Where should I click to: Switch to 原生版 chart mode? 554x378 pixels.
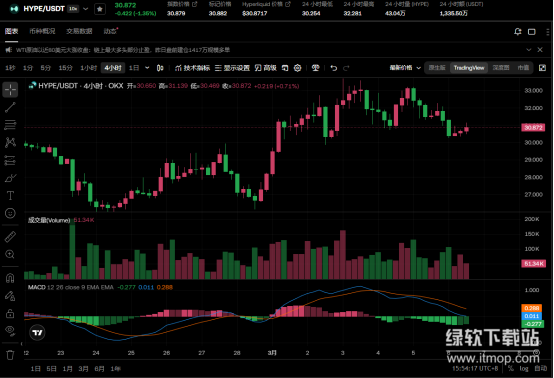coord(437,68)
